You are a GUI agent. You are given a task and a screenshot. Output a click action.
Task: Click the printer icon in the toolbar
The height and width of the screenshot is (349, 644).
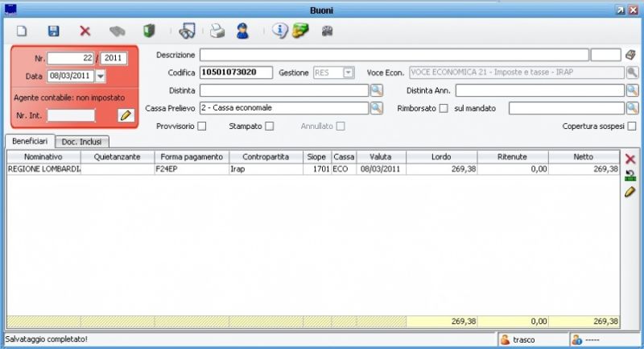(x=217, y=31)
